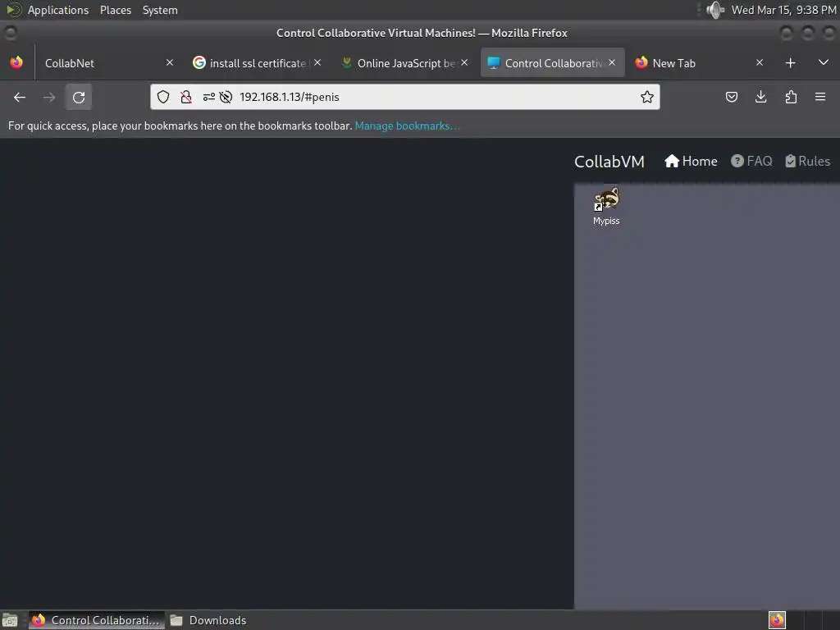The height and width of the screenshot is (630, 840).
Task: Close the Control Collaborative tab
Action: [612, 62]
